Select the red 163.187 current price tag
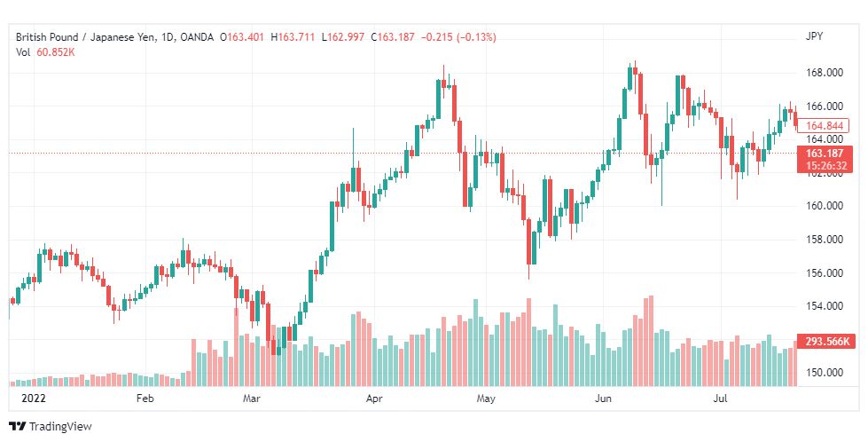 pyautogui.click(x=825, y=160)
